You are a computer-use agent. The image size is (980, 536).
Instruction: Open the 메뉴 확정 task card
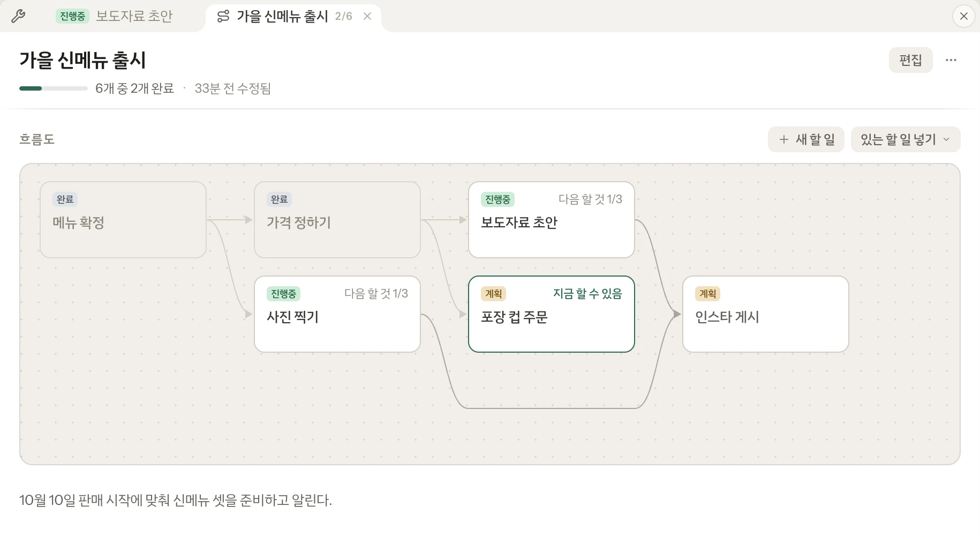pos(123,220)
